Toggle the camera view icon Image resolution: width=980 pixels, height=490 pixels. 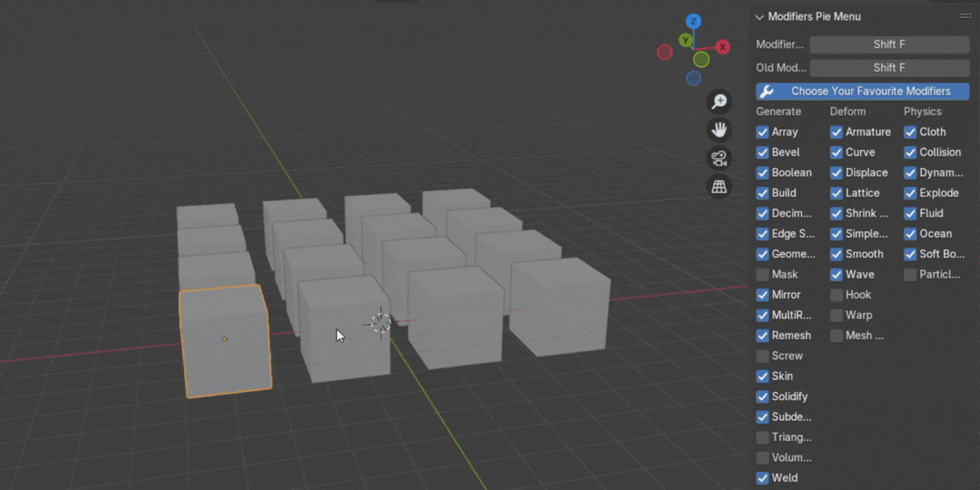pyautogui.click(x=719, y=158)
